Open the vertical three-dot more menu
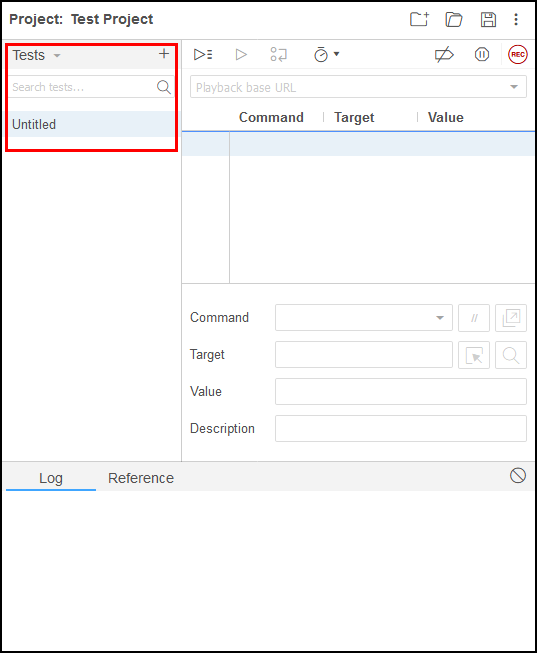Image resolution: width=537 pixels, height=653 pixels. [516, 19]
